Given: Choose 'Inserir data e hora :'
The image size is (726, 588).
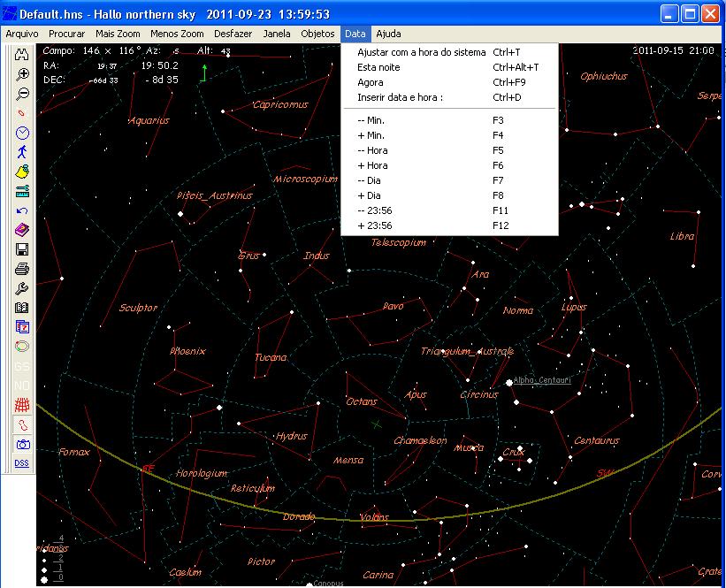Looking at the screenshot, I should click(449, 97).
